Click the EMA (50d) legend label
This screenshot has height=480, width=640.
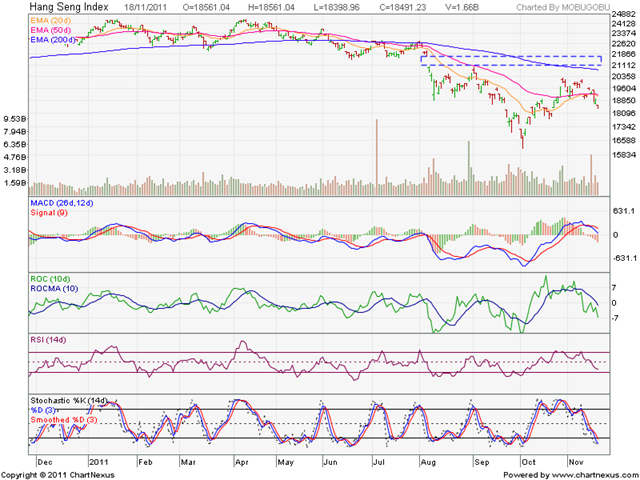click(51, 30)
